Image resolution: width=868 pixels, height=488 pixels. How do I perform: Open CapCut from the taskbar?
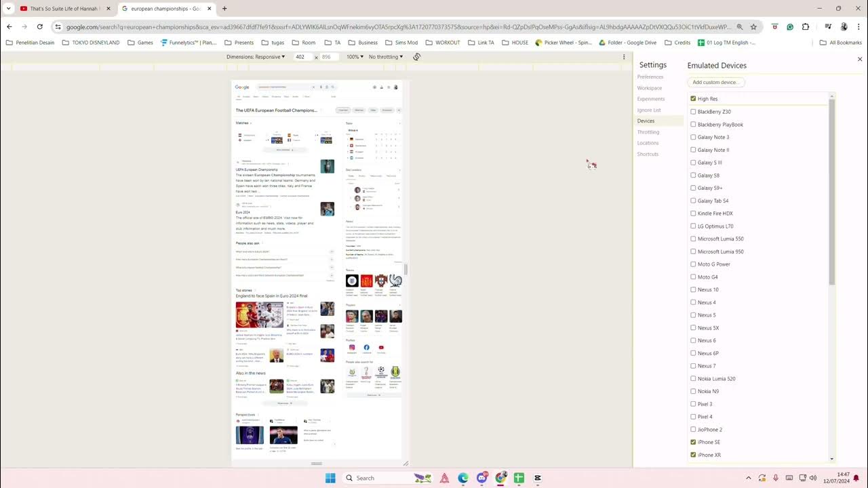[538, 478]
